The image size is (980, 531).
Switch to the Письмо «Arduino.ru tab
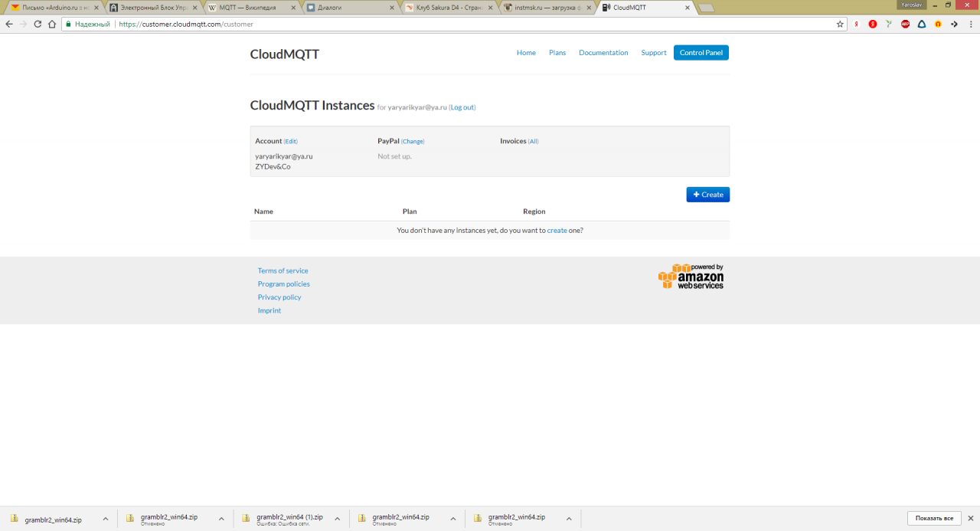point(54,8)
